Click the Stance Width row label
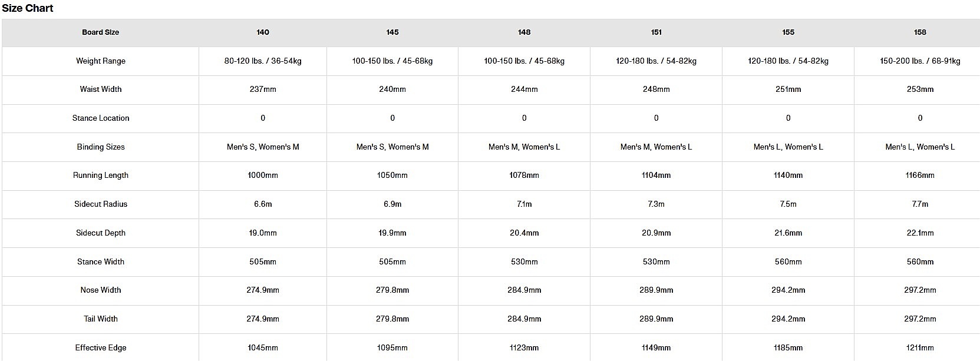The image size is (980, 361). point(100,261)
